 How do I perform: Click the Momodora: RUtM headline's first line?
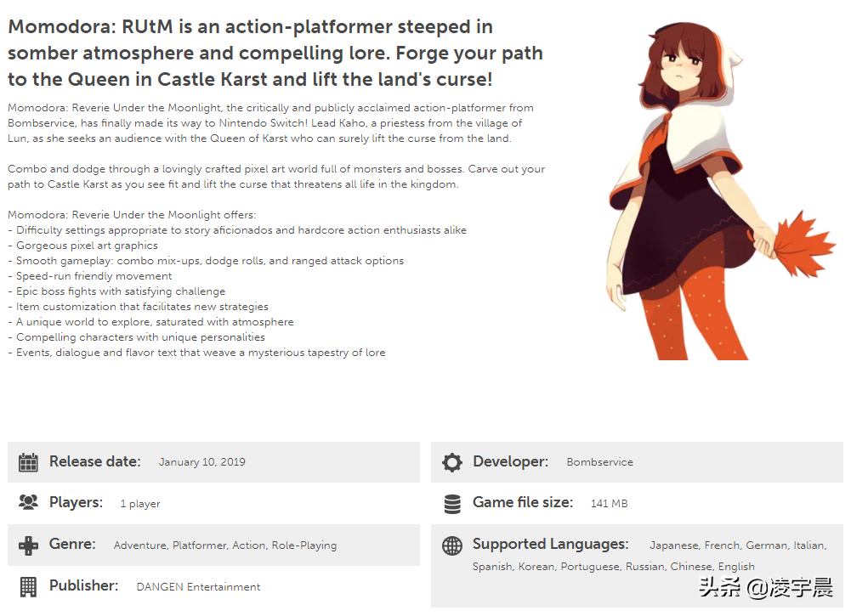click(250, 26)
